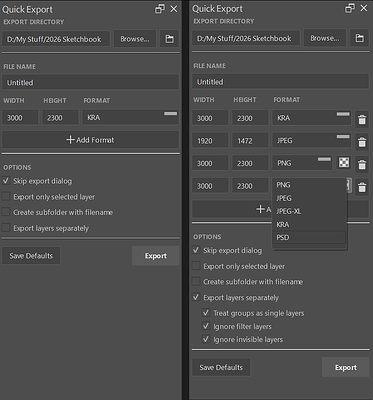The height and width of the screenshot is (400, 373).
Task: Float the left Quick Export docker
Action: [x=160, y=9]
